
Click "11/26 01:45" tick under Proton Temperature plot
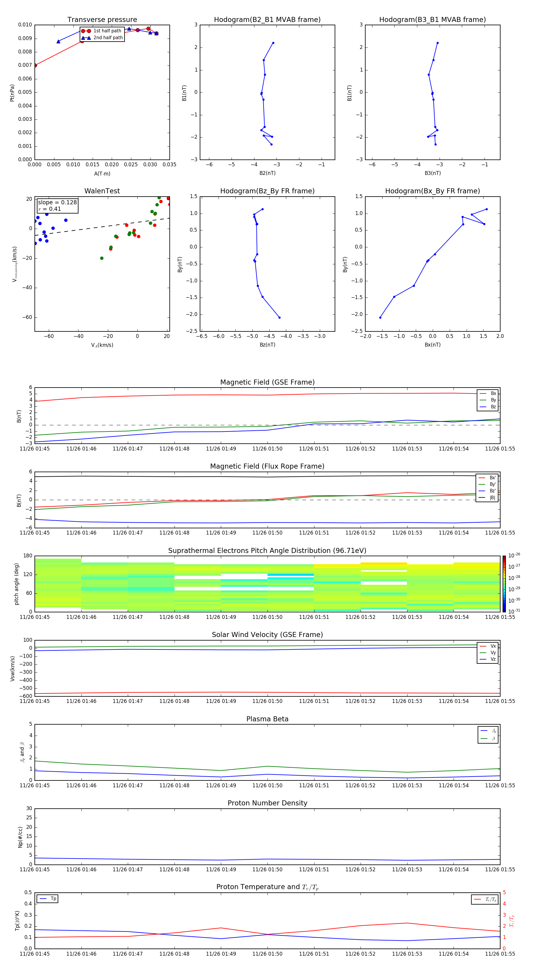(35, 954)
